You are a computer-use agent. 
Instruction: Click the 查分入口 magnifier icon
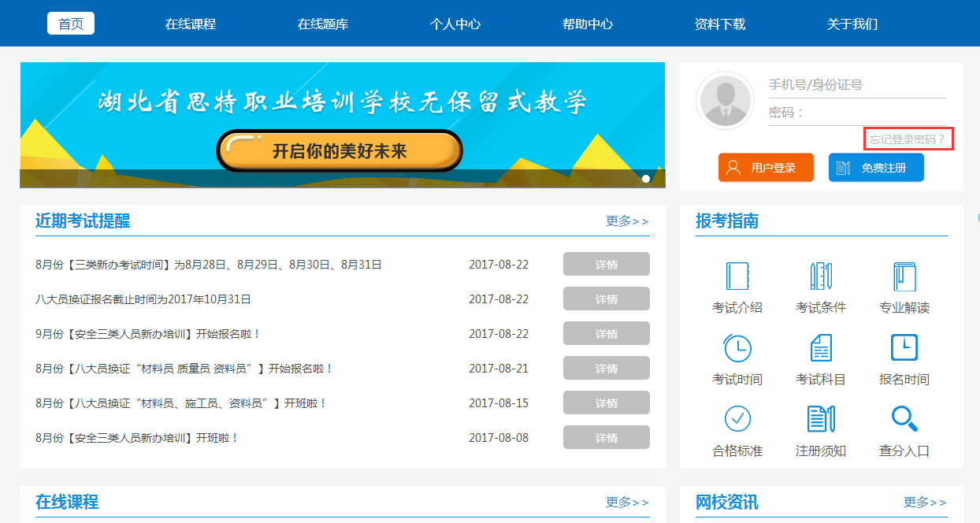point(904,419)
